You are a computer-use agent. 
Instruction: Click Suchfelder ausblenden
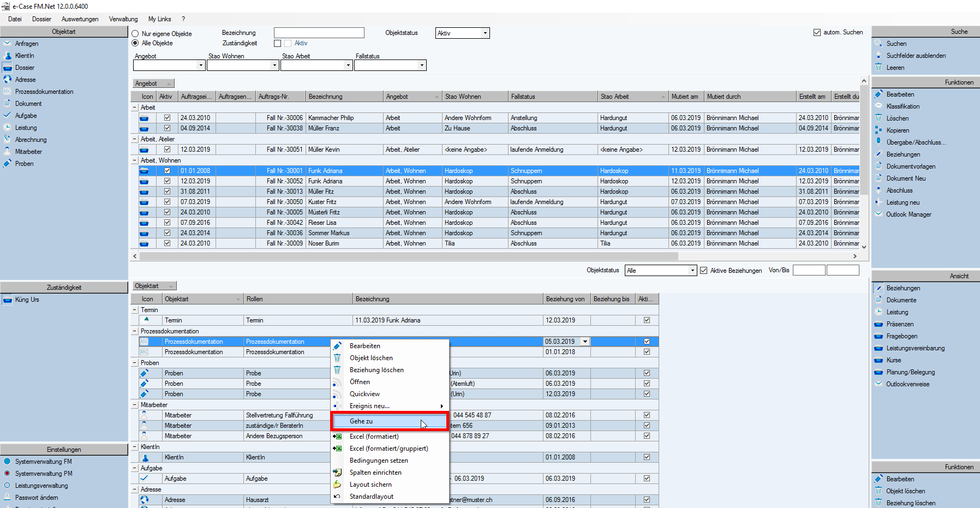pos(916,56)
